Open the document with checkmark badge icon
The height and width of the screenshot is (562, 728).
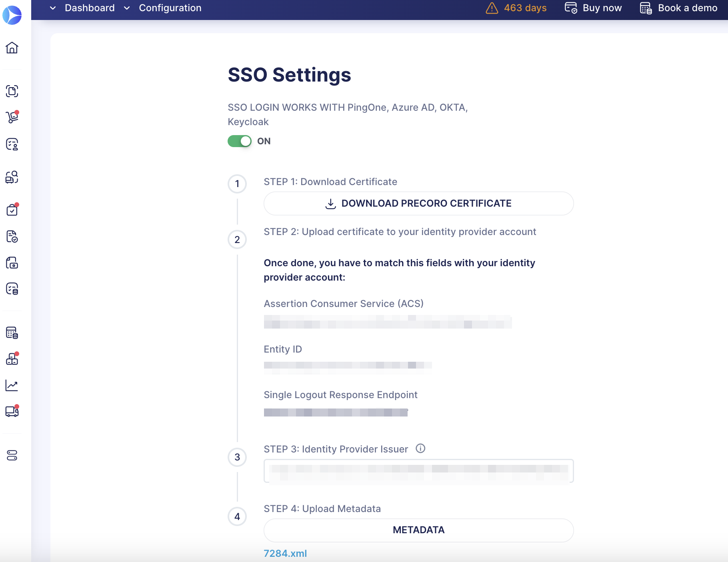(12, 236)
